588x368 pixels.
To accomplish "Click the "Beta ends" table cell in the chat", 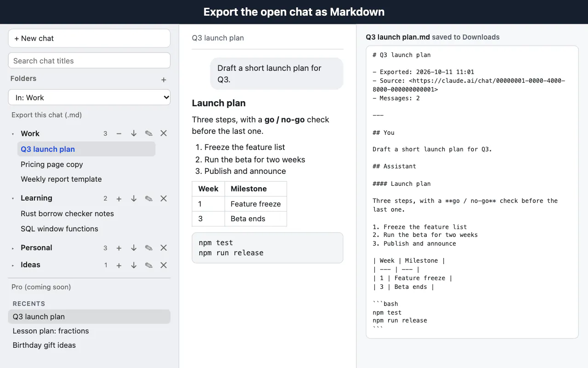I will 255,218.
